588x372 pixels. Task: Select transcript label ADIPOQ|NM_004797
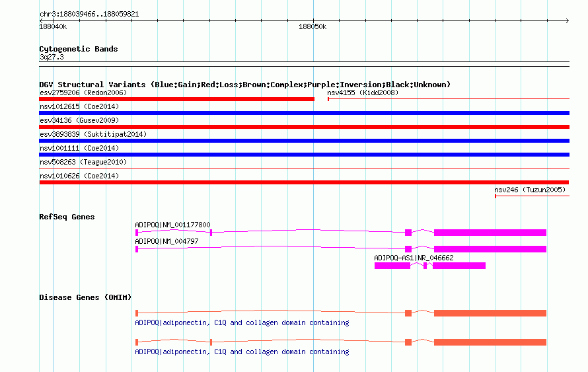166,241
